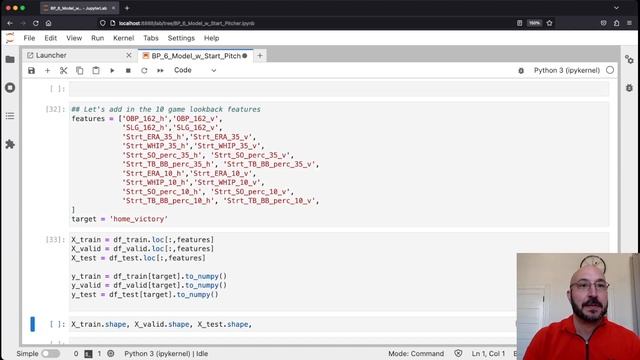640x360 pixels.
Task: Bookmark this page star icon
Action: click(x=549, y=23)
